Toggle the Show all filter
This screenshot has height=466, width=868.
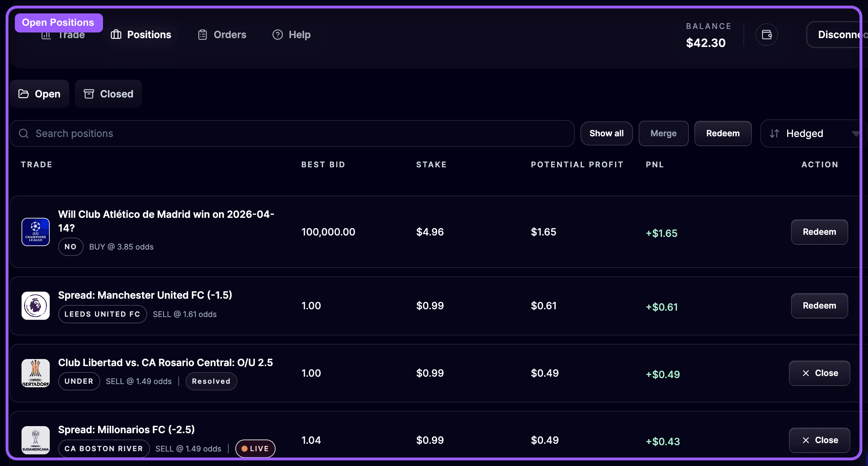(x=607, y=133)
